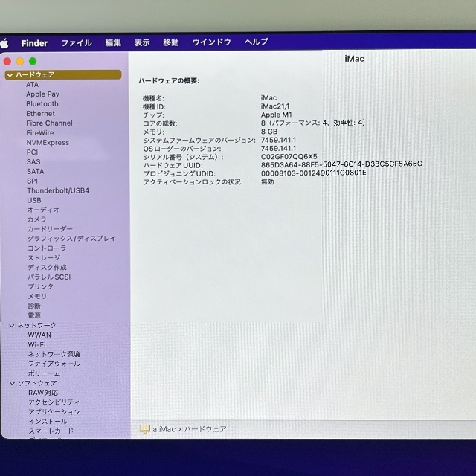Click 'a iMac' in the path bar

click(164, 429)
